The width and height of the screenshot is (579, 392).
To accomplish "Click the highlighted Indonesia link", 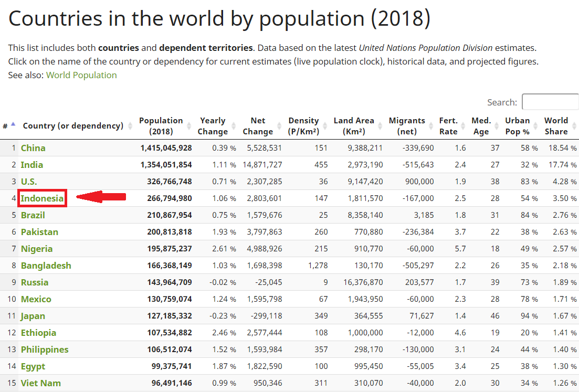I will [42, 198].
